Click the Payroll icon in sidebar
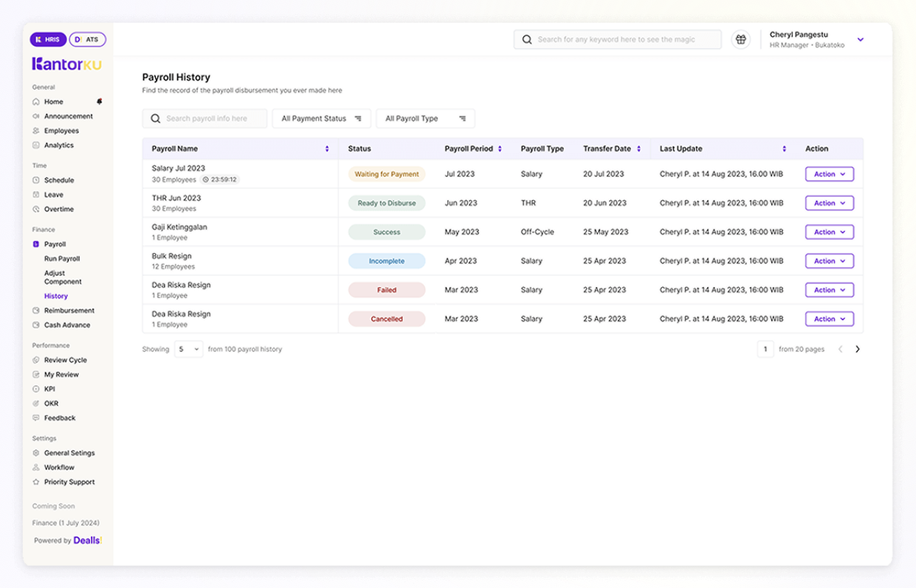 (36, 244)
